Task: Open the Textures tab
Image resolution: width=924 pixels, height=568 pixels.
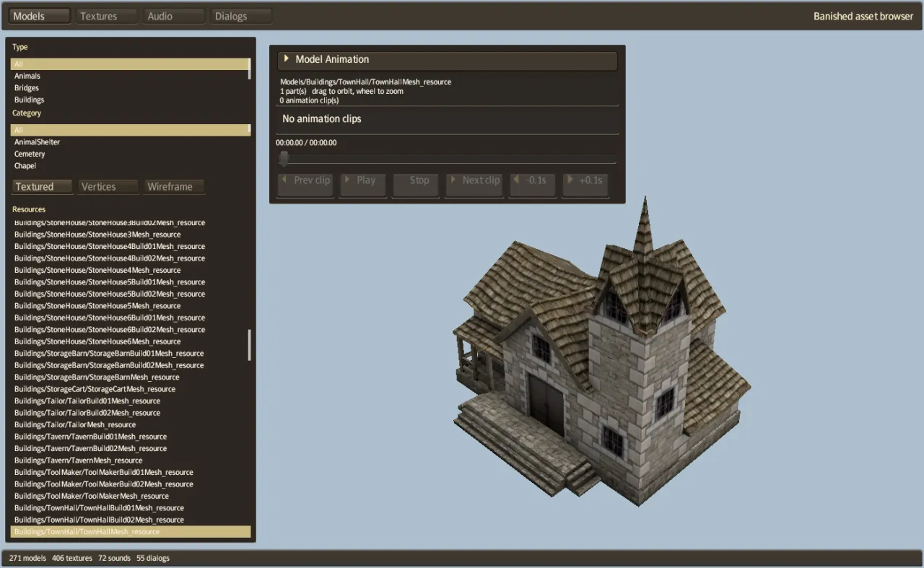Action: click(107, 16)
